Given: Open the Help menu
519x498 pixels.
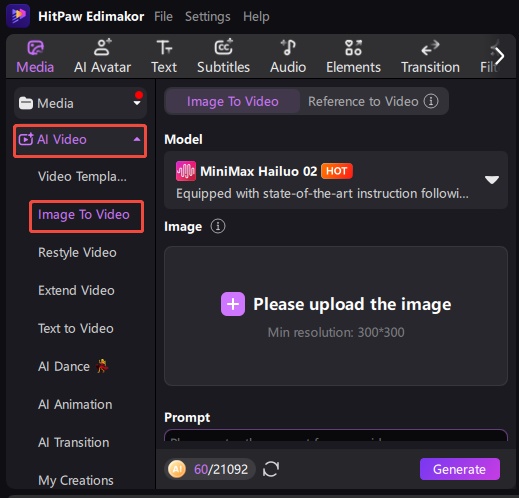Looking at the screenshot, I should [256, 16].
